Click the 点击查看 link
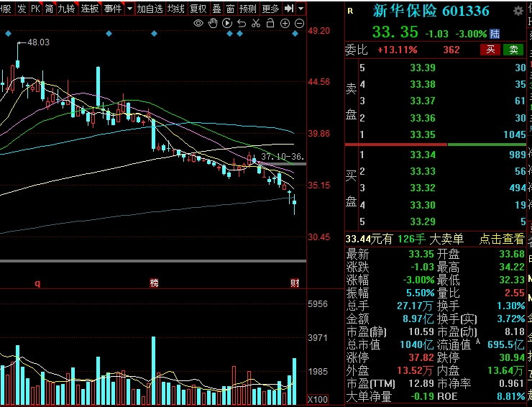Viewport: 532px width, 407px height. coord(503,239)
